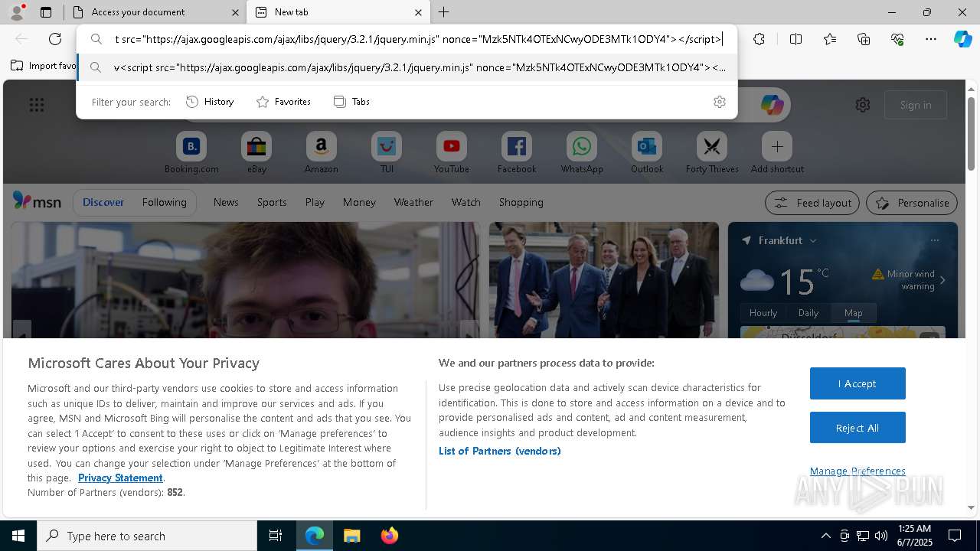This screenshot has height=551, width=980.
Task: Switch weather card to Map tab
Action: [853, 312]
